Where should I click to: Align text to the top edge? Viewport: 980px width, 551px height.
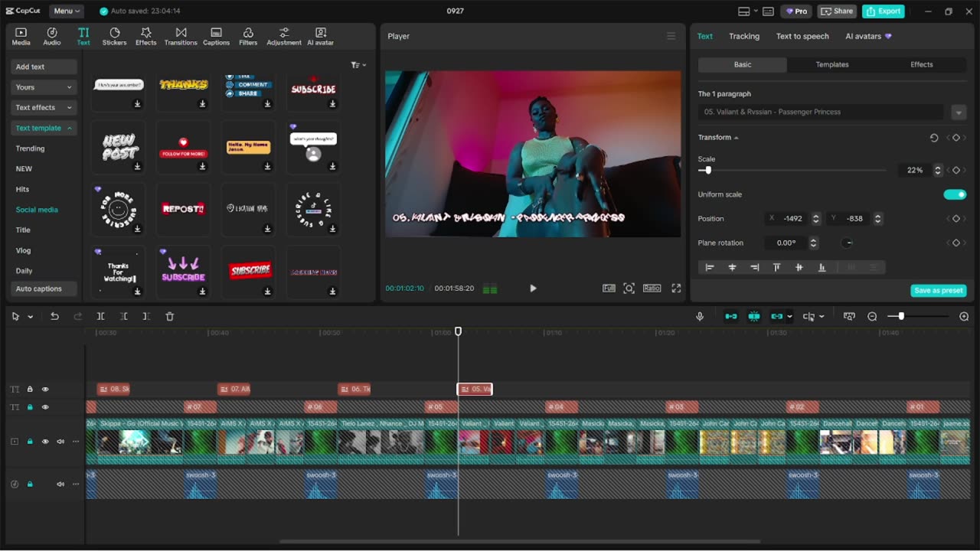click(776, 267)
